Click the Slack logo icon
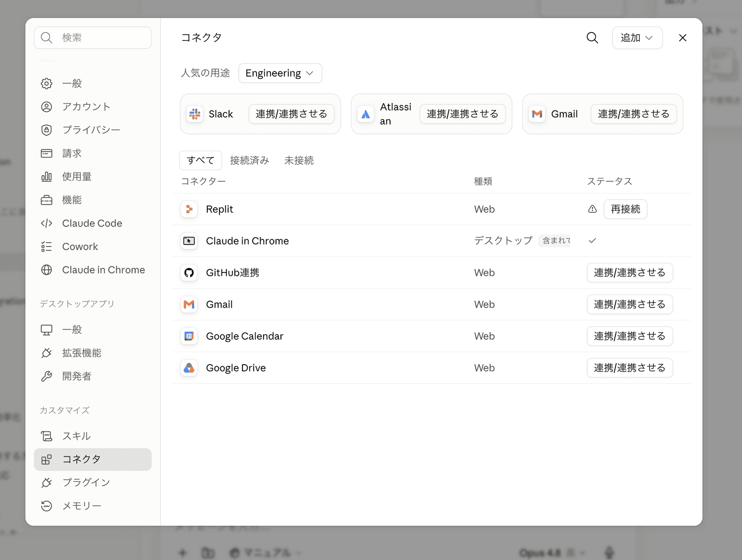 [x=195, y=114]
